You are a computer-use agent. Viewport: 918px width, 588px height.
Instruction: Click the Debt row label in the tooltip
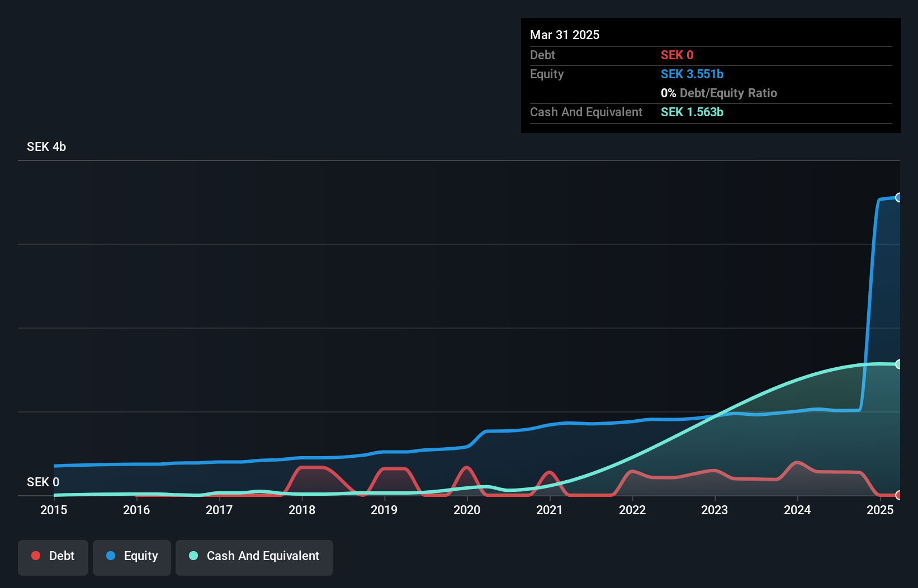pyautogui.click(x=542, y=55)
